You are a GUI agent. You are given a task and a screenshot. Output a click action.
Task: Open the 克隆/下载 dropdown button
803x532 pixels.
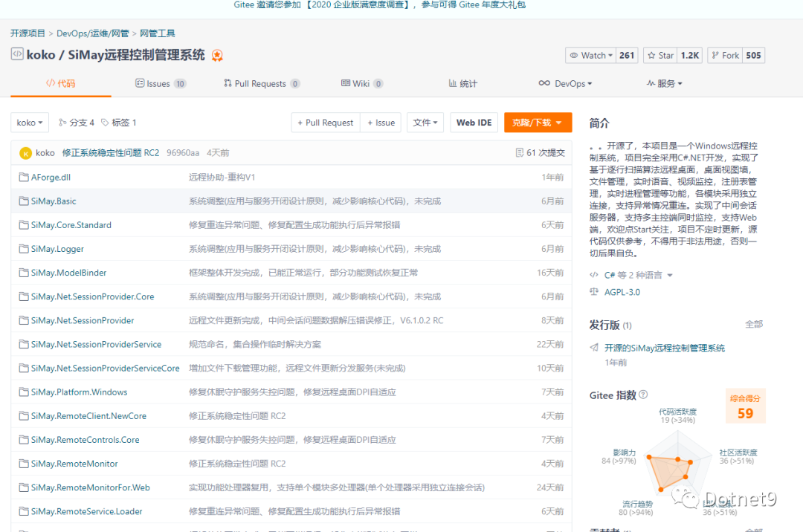(x=538, y=123)
